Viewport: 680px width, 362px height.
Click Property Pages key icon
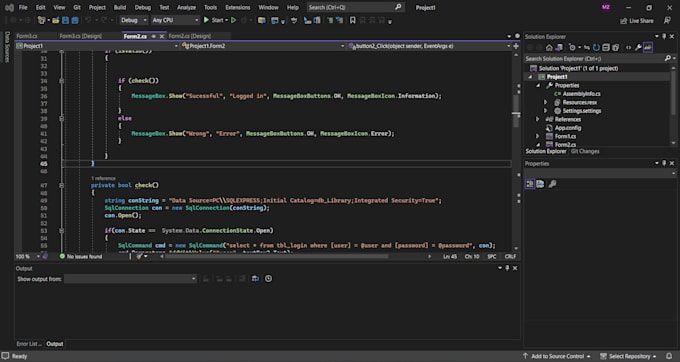tap(552, 184)
